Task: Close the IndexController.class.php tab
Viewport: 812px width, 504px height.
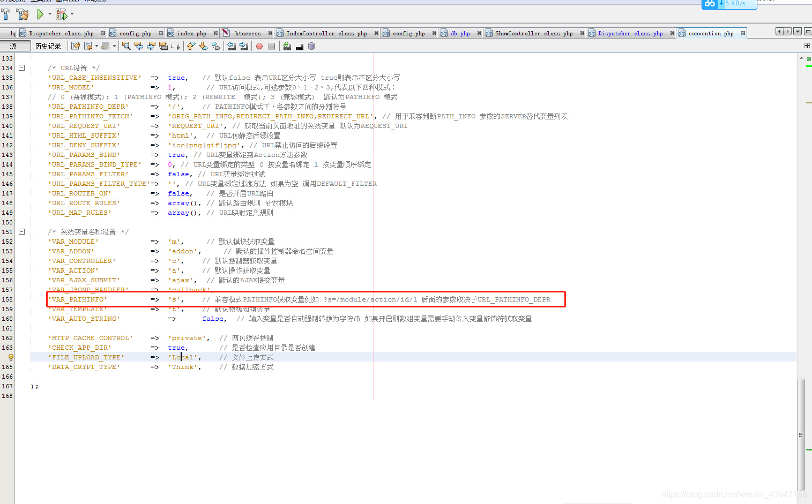Action: (376, 33)
